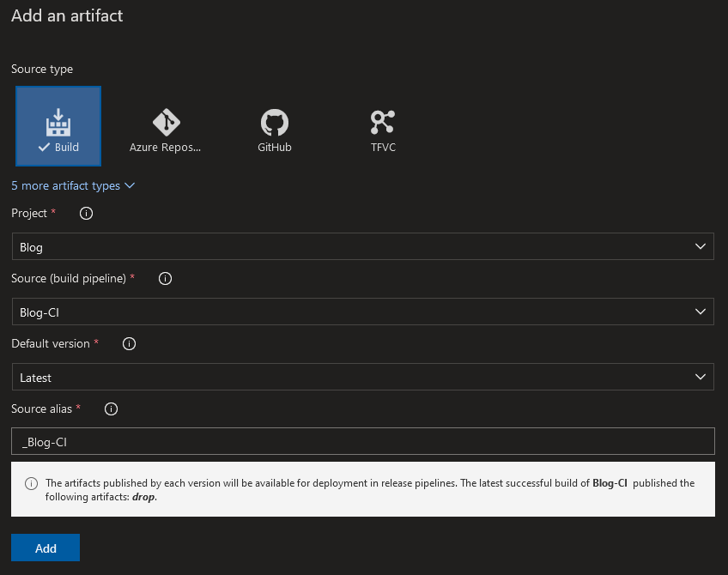Select GitHub as the source type
The width and height of the screenshot is (728, 575).
[274, 129]
